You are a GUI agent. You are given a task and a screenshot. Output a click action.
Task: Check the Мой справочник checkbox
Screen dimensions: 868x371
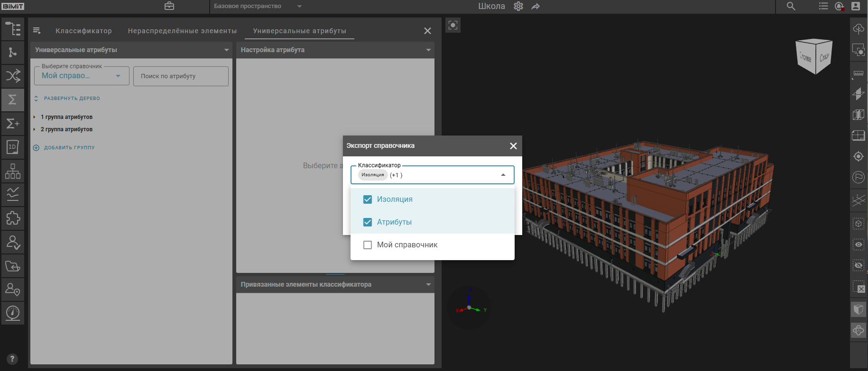coord(368,245)
